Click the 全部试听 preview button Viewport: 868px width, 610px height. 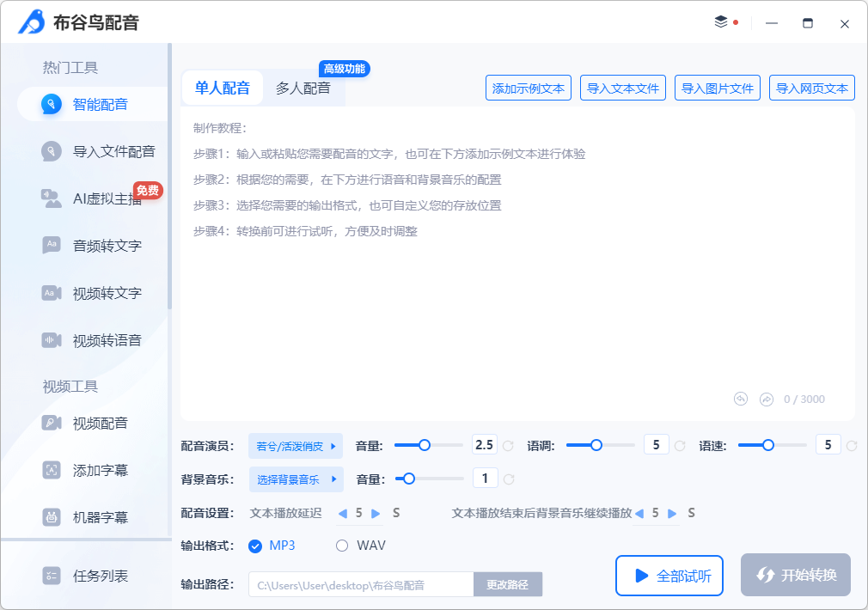(x=669, y=576)
